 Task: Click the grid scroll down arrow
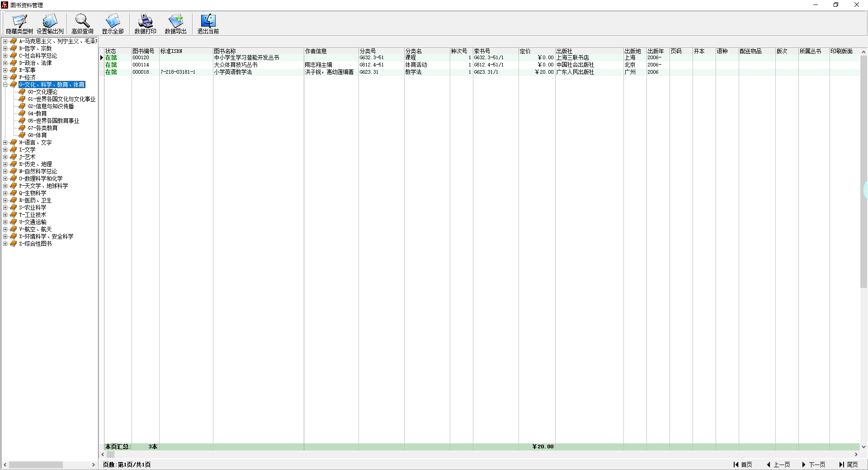863,446
